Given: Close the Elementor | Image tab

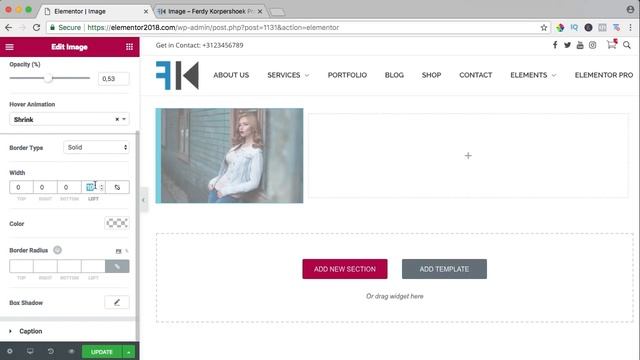Looking at the screenshot, I should pyautogui.click(x=146, y=11).
